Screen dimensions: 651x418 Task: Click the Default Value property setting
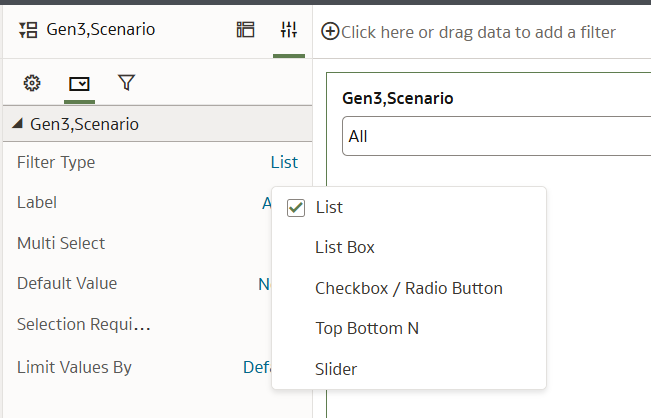tap(264, 284)
